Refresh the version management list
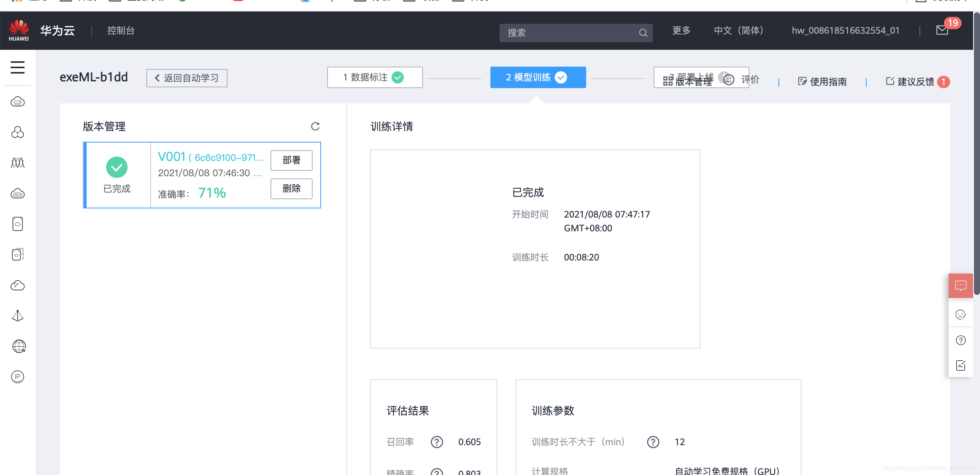 [315, 126]
